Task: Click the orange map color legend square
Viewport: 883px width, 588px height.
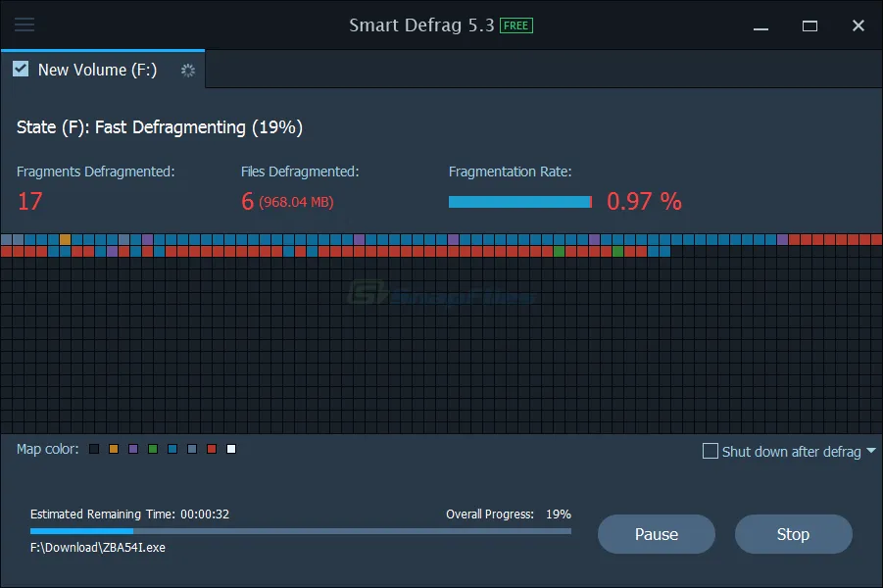Action: click(114, 449)
